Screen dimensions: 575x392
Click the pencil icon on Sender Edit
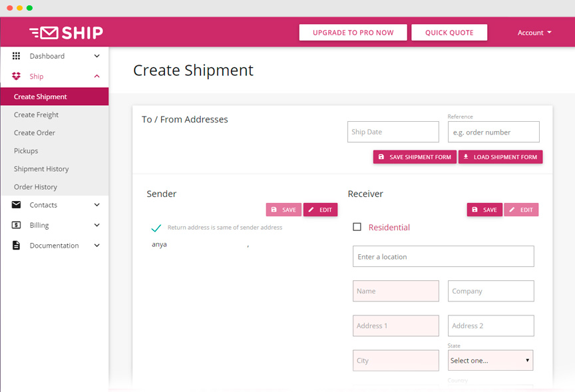point(311,210)
